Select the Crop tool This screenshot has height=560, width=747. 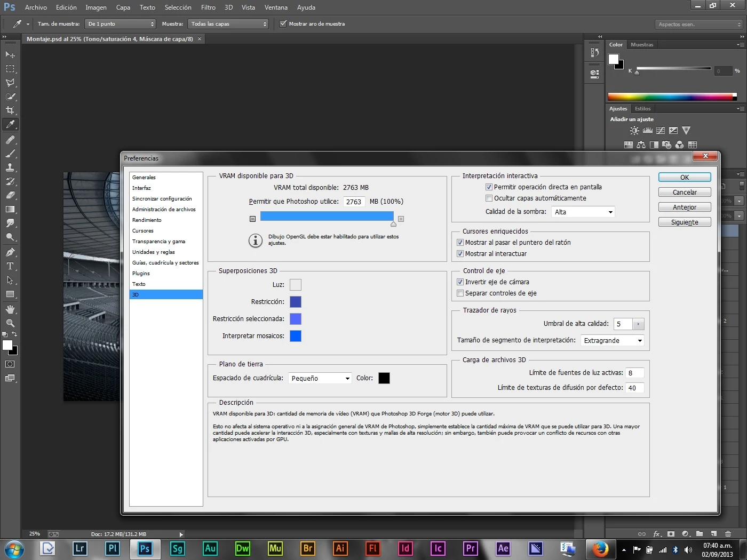click(x=10, y=110)
